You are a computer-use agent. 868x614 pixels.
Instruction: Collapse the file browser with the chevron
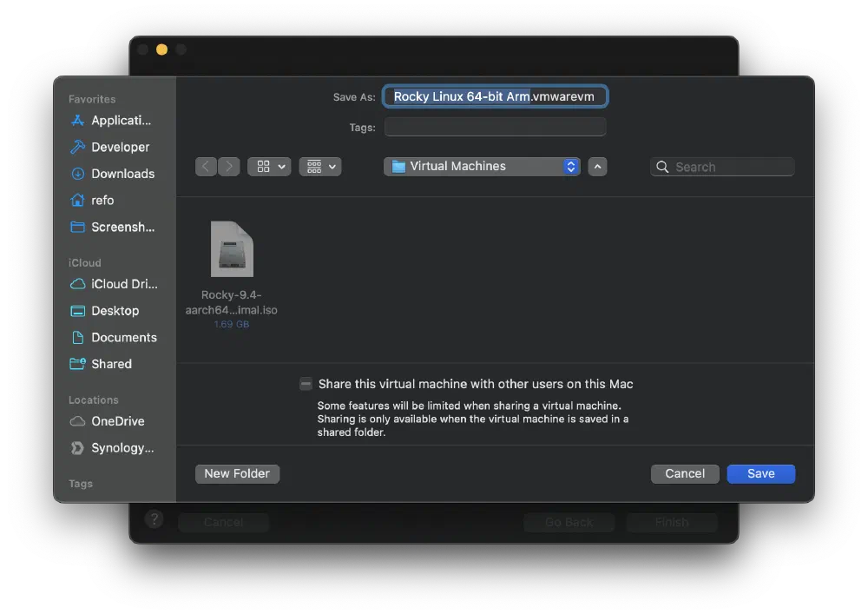tap(597, 166)
